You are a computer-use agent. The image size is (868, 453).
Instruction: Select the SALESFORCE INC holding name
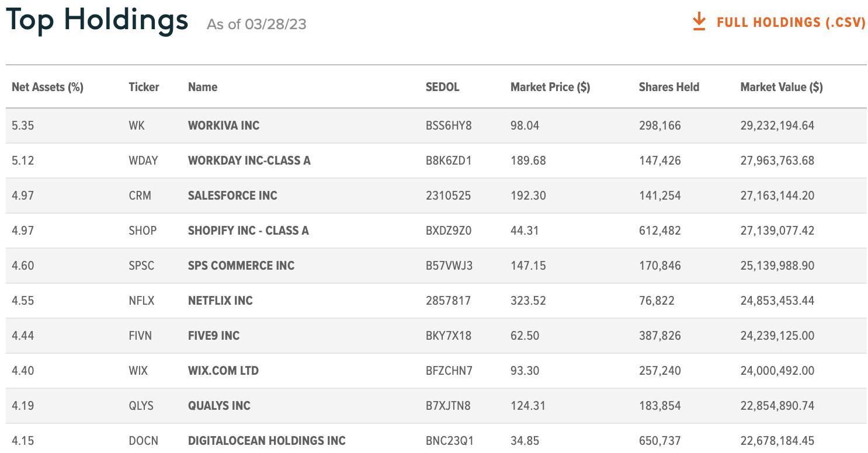click(232, 196)
